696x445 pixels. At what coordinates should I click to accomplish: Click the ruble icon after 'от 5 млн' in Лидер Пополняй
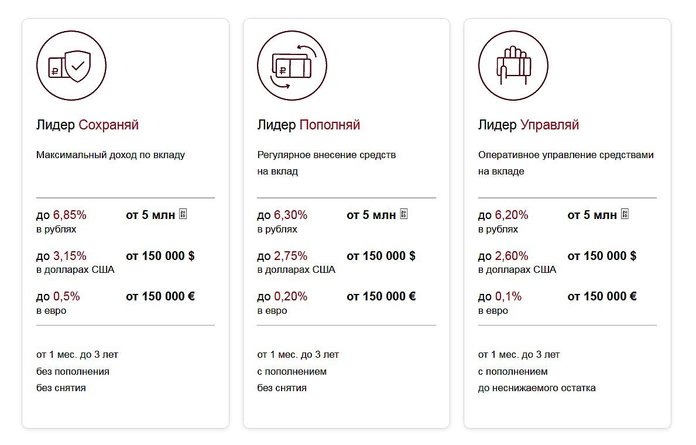tap(403, 214)
